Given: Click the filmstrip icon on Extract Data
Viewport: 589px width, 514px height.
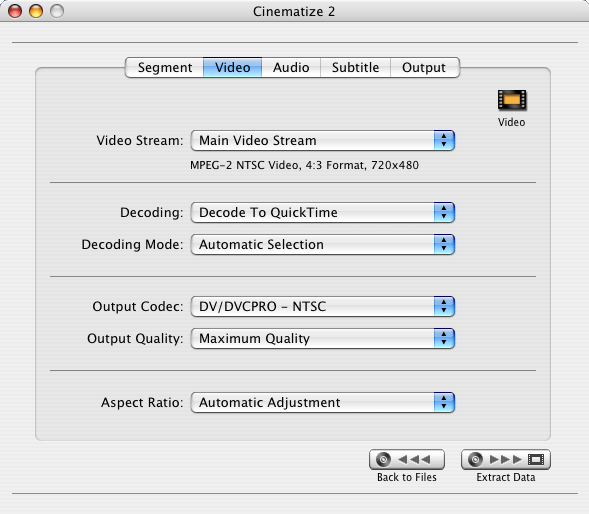Looking at the screenshot, I should click(536, 459).
